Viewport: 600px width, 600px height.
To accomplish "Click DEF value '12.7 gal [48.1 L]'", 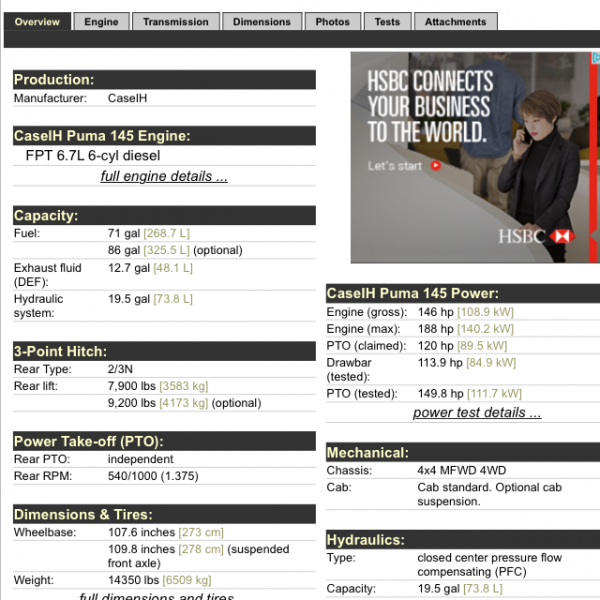I will (150, 268).
